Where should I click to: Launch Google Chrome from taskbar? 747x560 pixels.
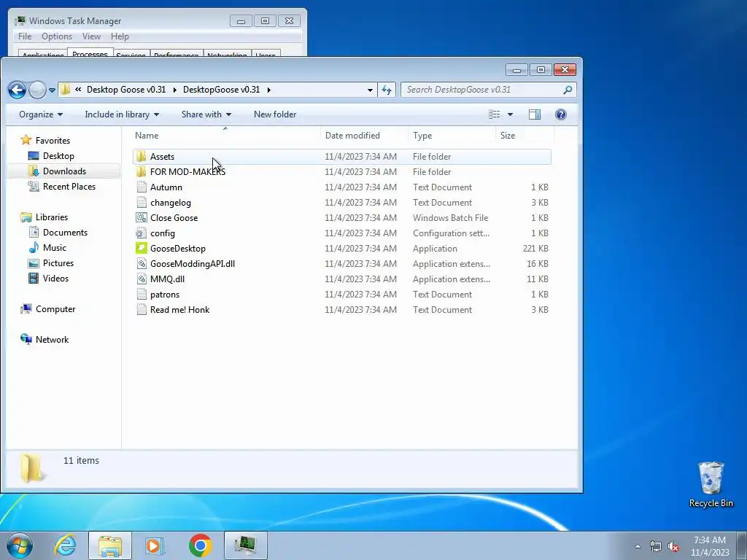(200, 545)
